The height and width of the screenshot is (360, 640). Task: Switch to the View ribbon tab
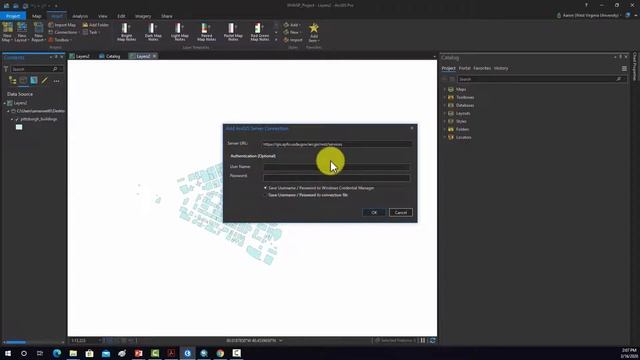tap(102, 16)
